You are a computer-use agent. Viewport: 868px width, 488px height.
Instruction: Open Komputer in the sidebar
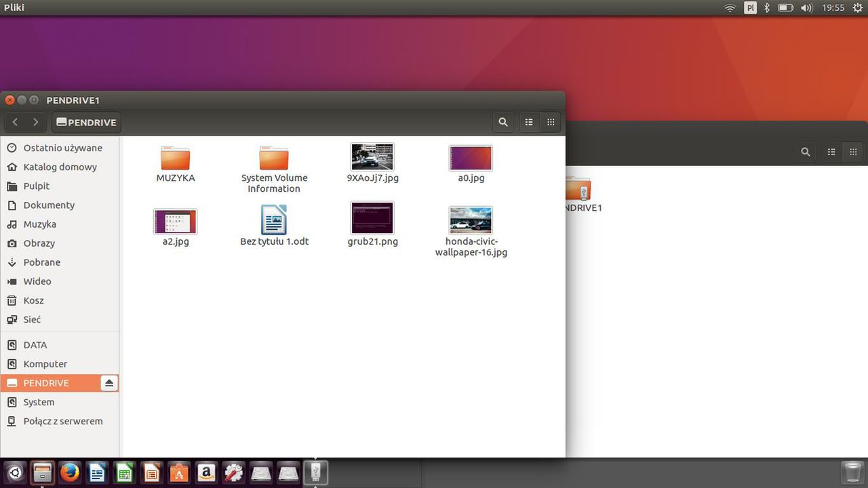point(60,363)
